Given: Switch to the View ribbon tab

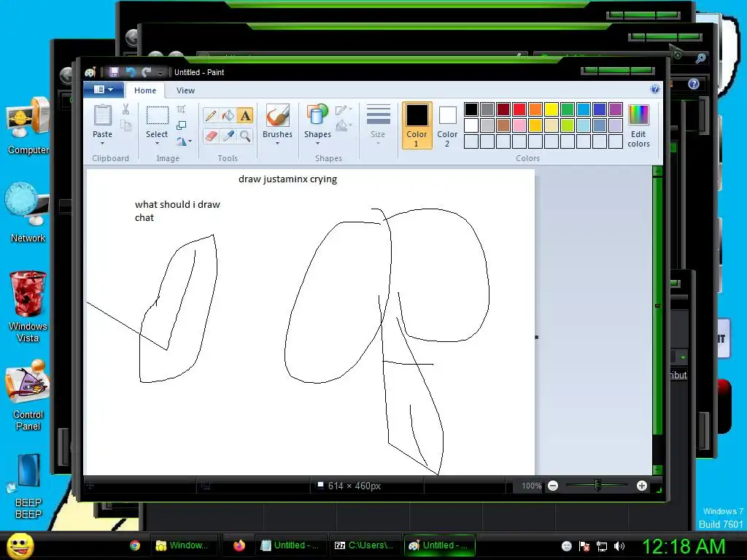Looking at the screenshot, I should point(185,90).
